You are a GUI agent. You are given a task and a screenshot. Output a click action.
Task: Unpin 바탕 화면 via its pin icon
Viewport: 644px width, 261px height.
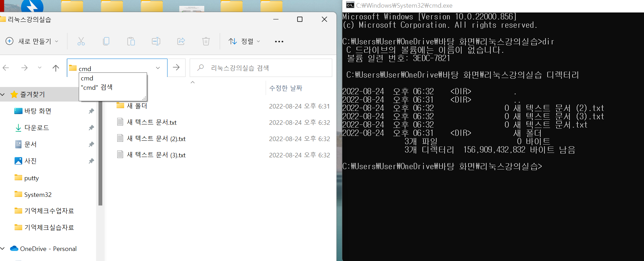click(91, 111)
